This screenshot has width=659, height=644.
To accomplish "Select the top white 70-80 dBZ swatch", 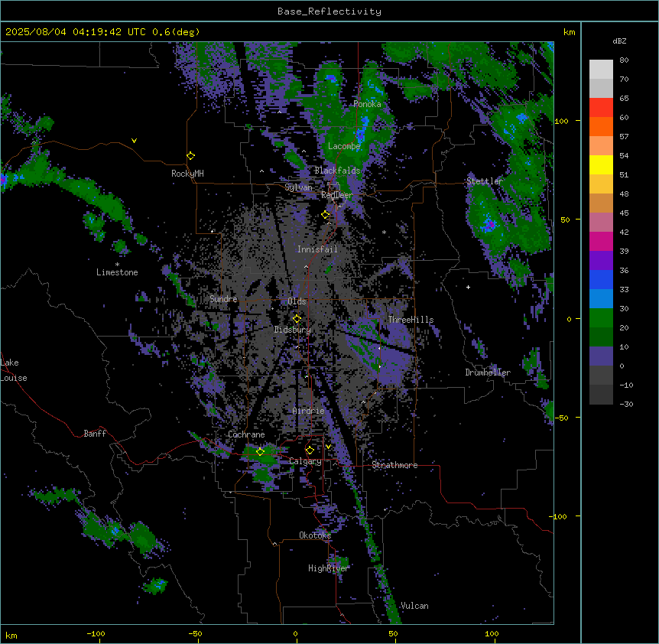I will click(x=601, y=70).
